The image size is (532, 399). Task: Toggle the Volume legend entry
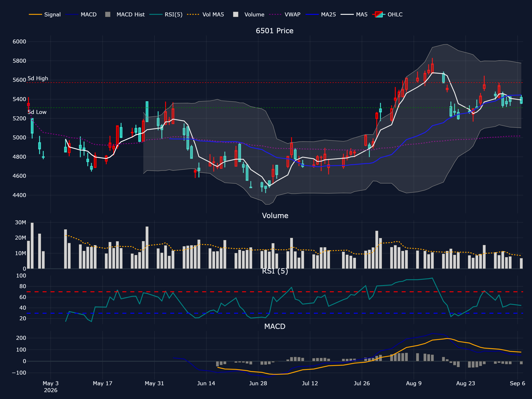click(x=249, y=14)
